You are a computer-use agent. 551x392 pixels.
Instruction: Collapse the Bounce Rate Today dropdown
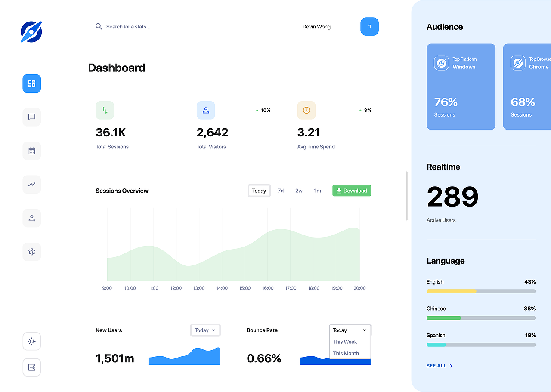coord(350,330)
